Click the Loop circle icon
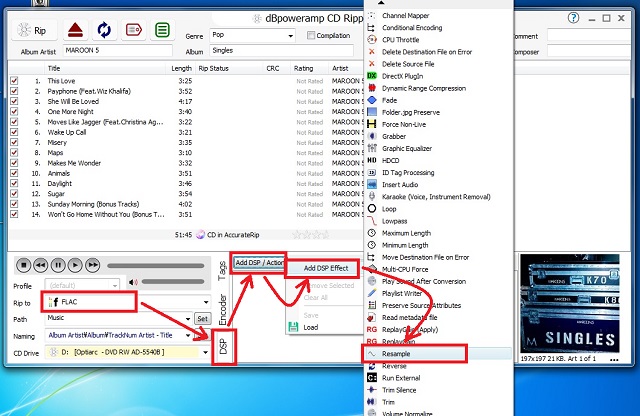This screenshot has height=416, width=640. tap(371, 209)
